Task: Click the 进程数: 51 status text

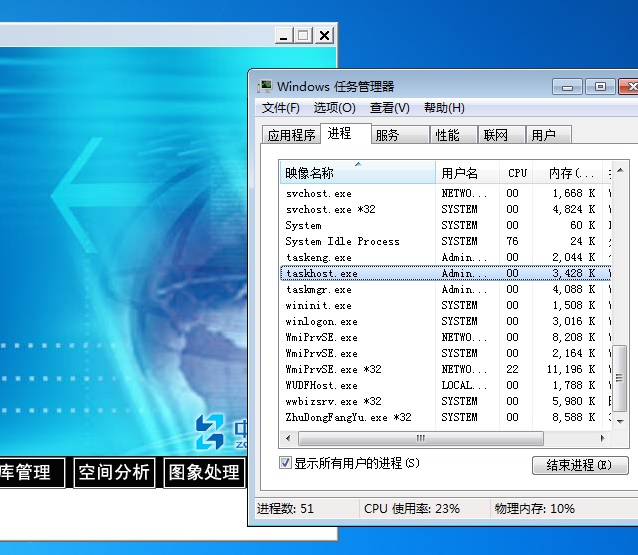Action: (285, 508)
